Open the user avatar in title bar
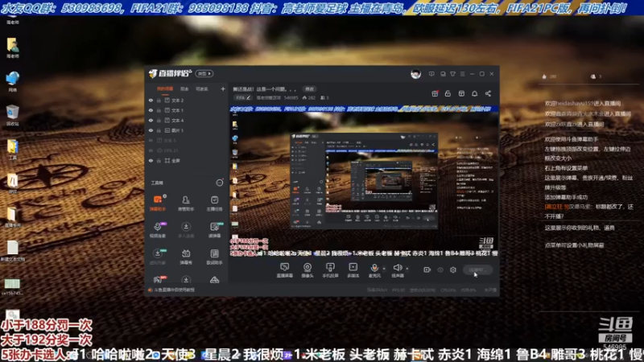Screen dimensions: 644x362 click(415, 74)
